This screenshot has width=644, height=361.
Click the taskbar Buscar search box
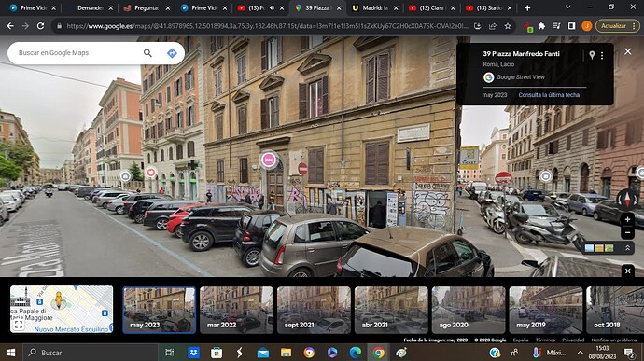pyautogui.click(x=91, y=353)
